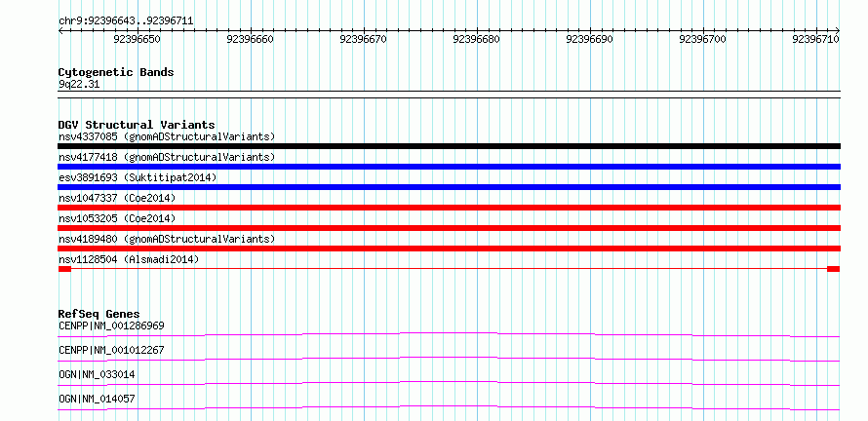Click the Cytogenetic Bands track title
The width and height of the screenshot is (868, 421).
point(116,72)
